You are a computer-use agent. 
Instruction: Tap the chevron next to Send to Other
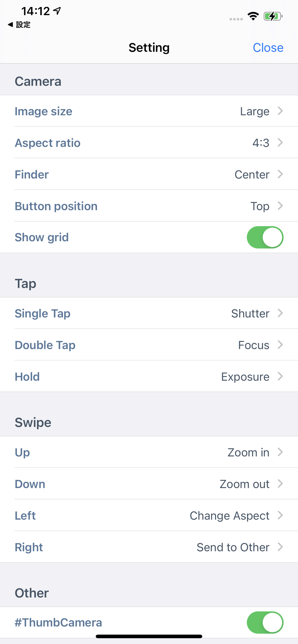pos(280,547)
